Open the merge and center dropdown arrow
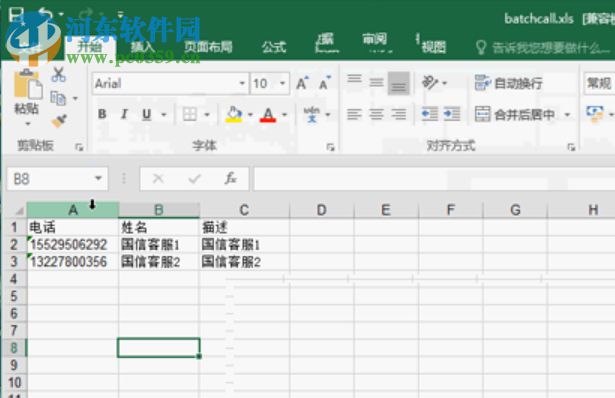Viewport: 615px width, 398px height. 567,115
